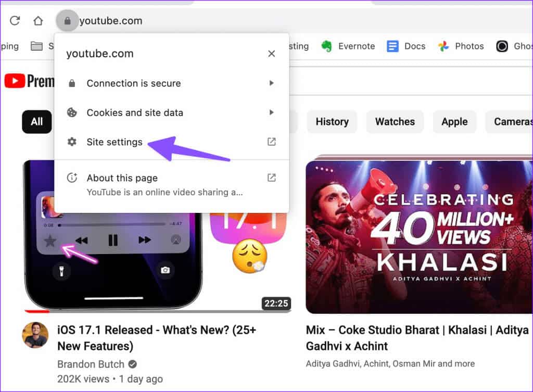Click verified badge next to Brandon Butch

(133, 364)
